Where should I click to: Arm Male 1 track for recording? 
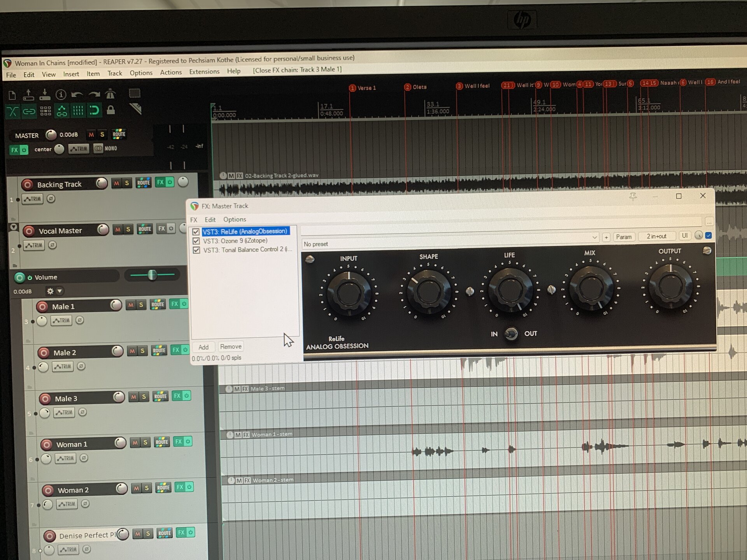(x=42, y=307)
